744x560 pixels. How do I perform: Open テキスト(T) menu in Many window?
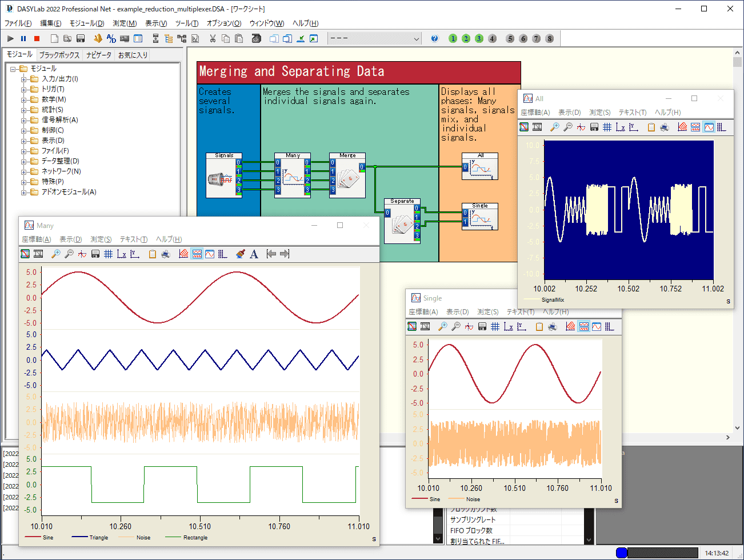click(134, 239)
